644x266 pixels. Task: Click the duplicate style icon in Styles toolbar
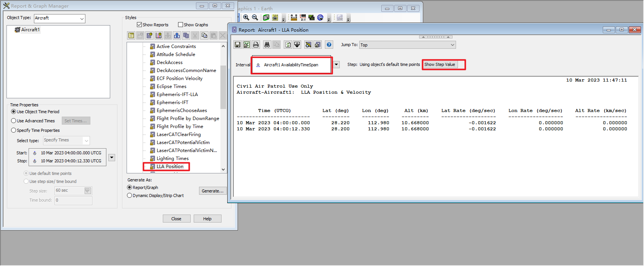click(186, 35)
